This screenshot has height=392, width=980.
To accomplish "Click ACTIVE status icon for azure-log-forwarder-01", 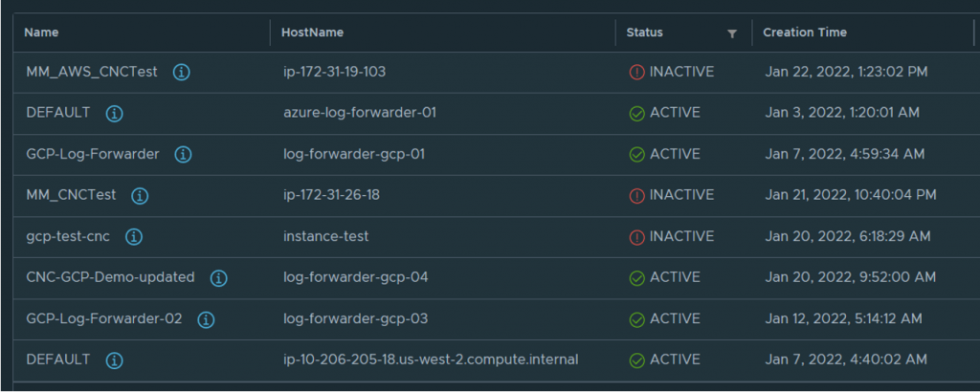I will click(637, 113).
